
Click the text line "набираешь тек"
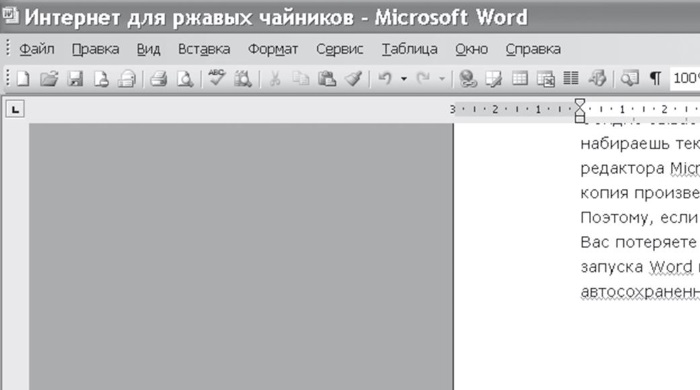click(x=640, y=144)
